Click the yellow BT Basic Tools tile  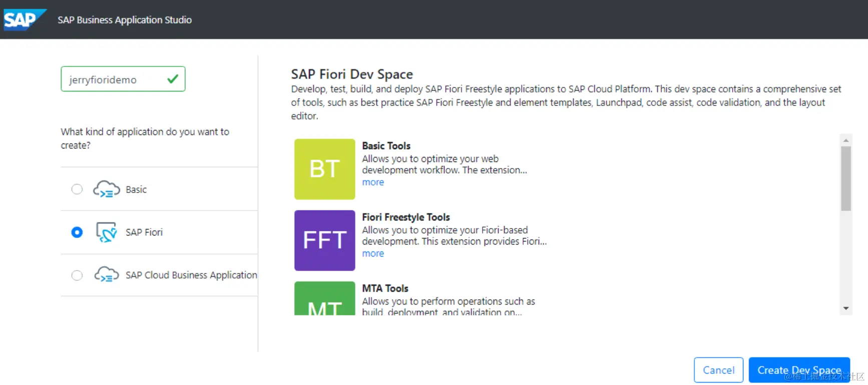click(324, 169)
